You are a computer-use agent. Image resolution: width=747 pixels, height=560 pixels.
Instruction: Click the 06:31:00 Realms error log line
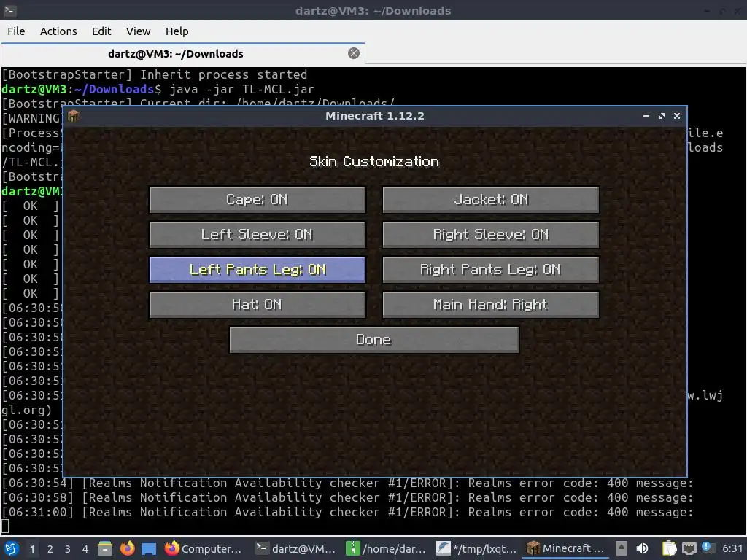click(347, 513)
